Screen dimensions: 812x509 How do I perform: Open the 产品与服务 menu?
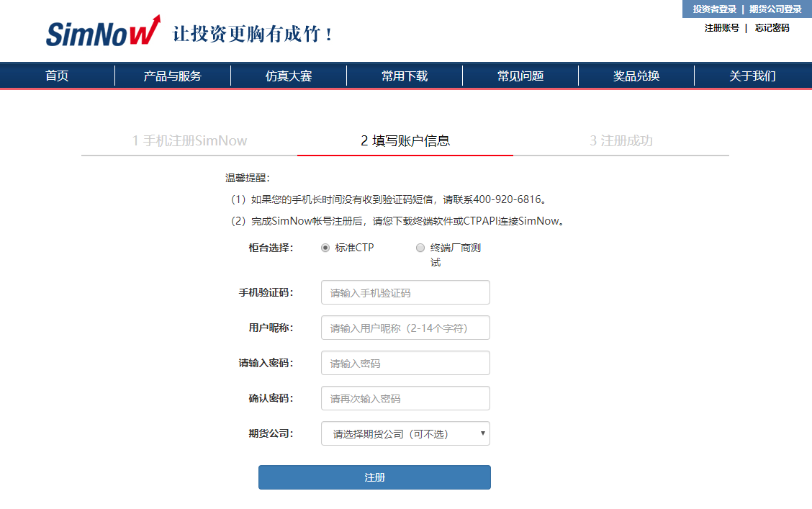pyautogui.click(x=173, y=76)
